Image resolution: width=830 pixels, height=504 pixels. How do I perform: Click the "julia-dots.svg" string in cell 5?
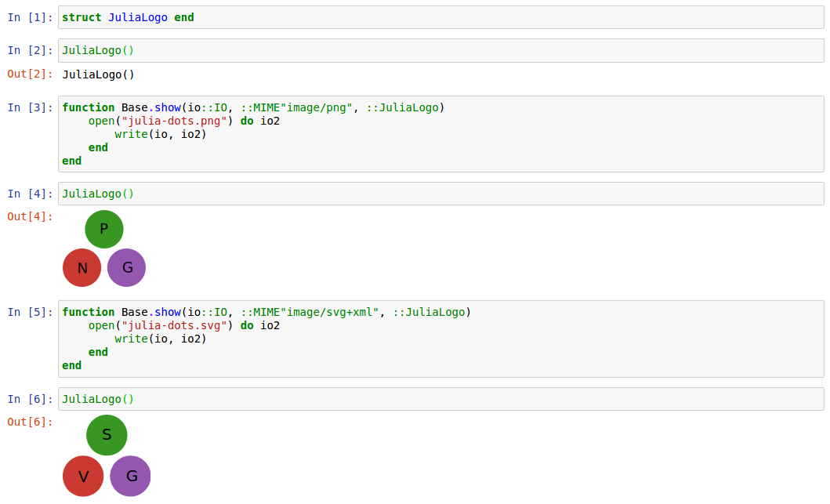tap(174, 325)
